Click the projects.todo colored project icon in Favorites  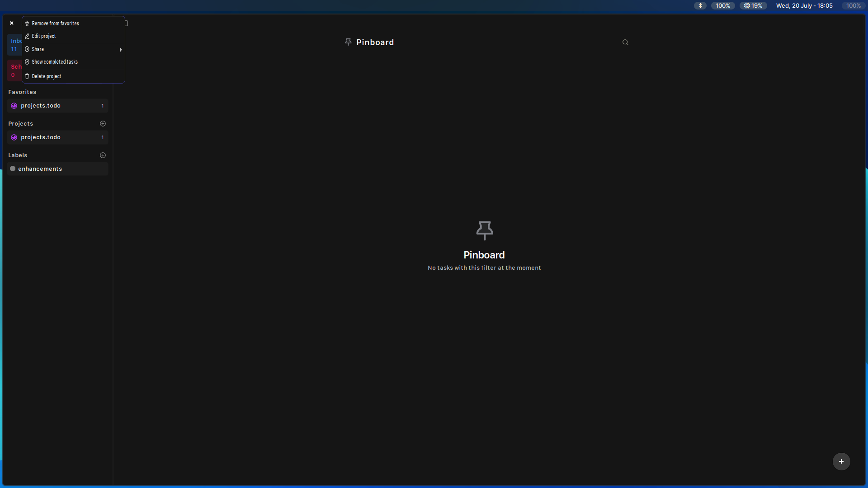tap(14, 105)
